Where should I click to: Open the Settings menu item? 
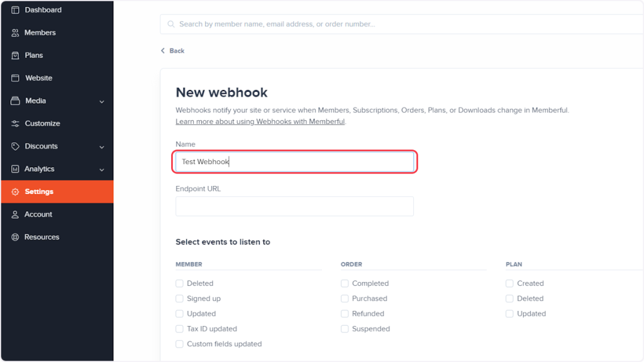[39, 192]
